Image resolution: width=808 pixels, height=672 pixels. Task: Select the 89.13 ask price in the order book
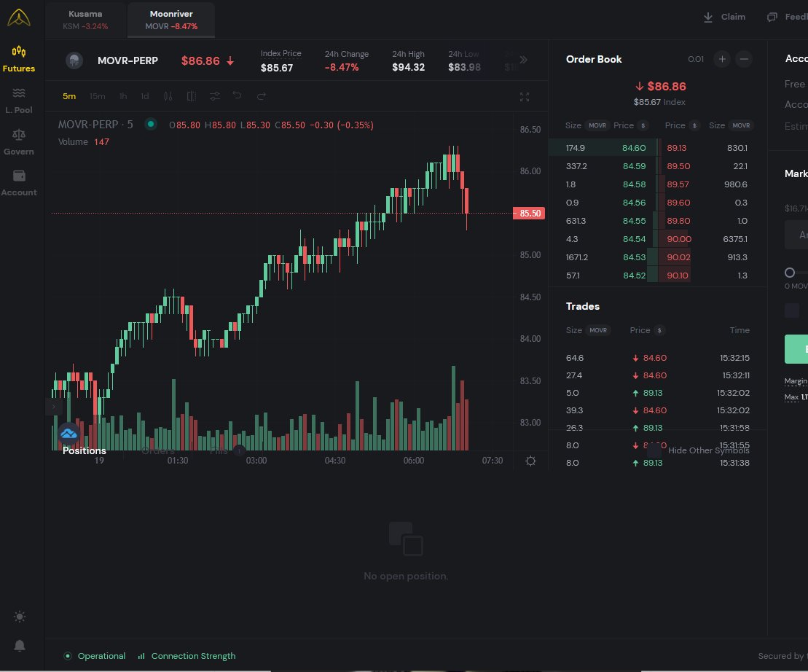point(676,148)
